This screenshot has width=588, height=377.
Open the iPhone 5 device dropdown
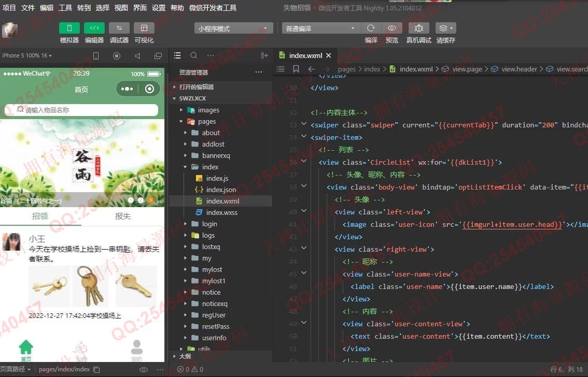point(26,55)
